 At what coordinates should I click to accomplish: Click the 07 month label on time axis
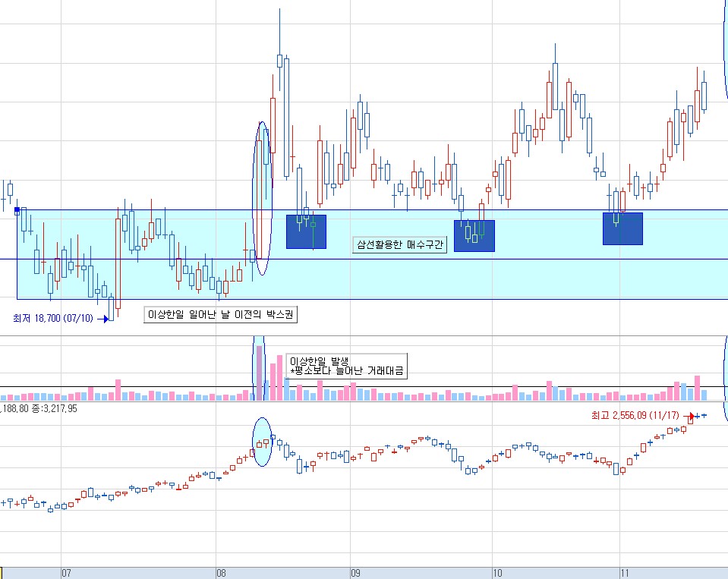pyautogui.click(x=66, y=573)
